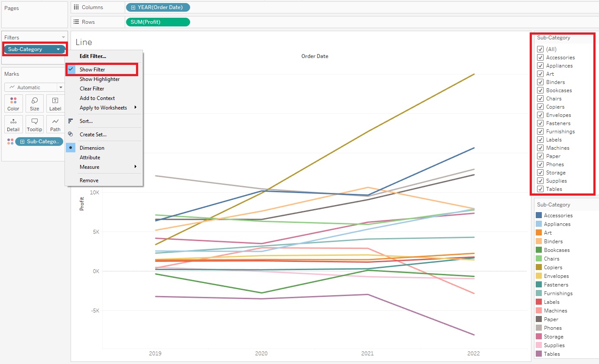
Task: Uncheck the Accessories filter checkbox
Action: click(540, 58)
